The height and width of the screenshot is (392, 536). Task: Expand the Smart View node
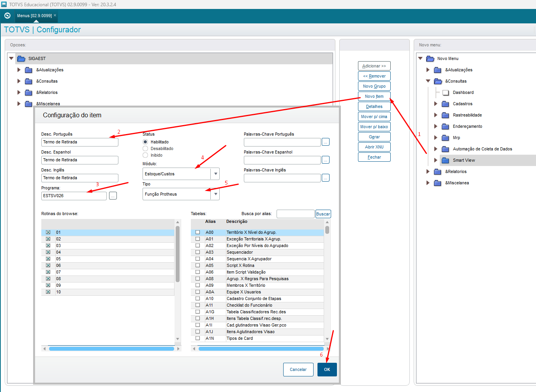436,160
